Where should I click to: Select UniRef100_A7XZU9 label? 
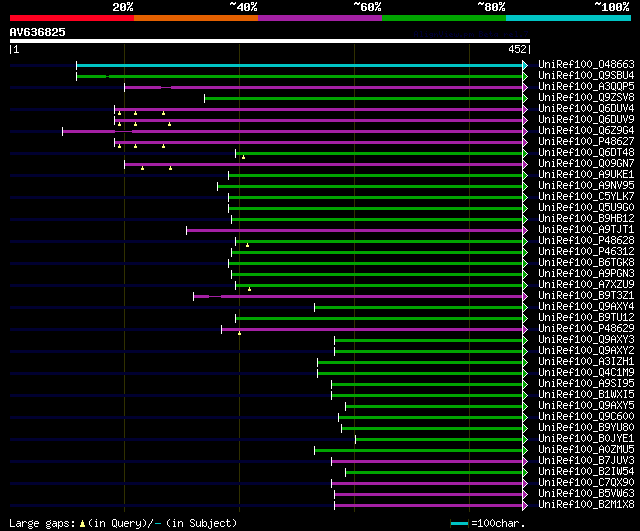pos(586,285)
